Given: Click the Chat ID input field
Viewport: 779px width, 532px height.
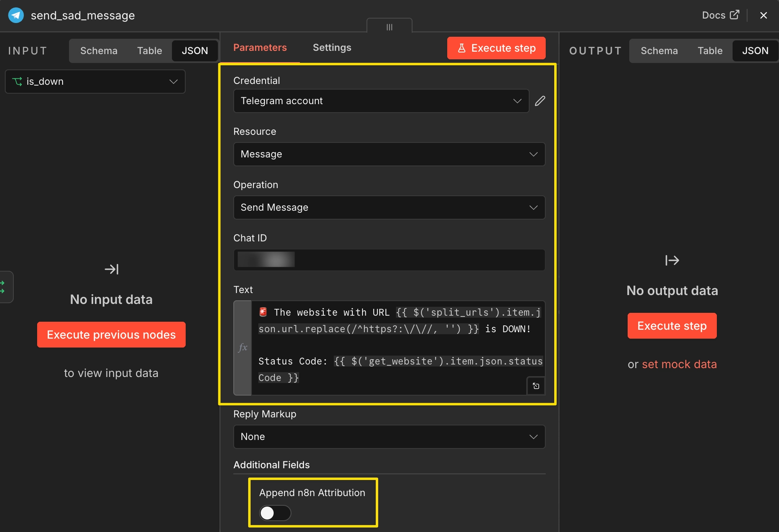Looking at the screenshot, I should [389, 260].
